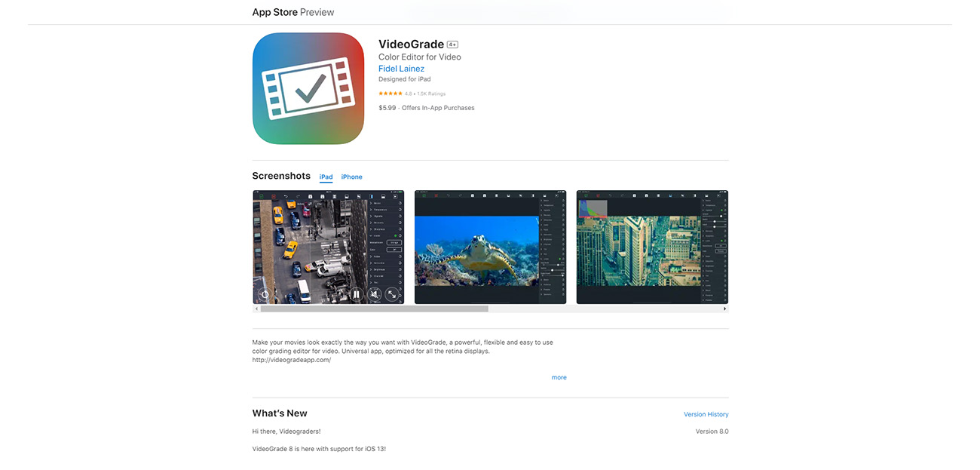Click the mute speaker icon in the first screenshot

point(375,294)
